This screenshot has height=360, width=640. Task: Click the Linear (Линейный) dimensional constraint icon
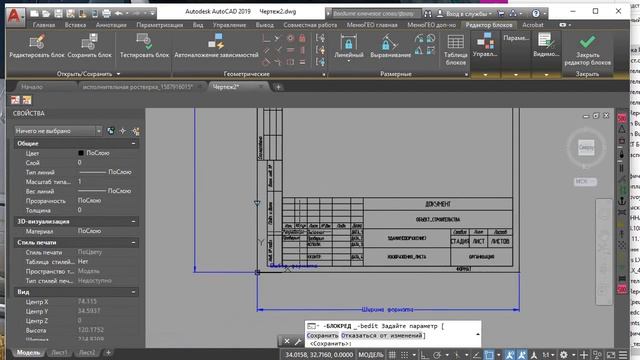tap(349, 42)
